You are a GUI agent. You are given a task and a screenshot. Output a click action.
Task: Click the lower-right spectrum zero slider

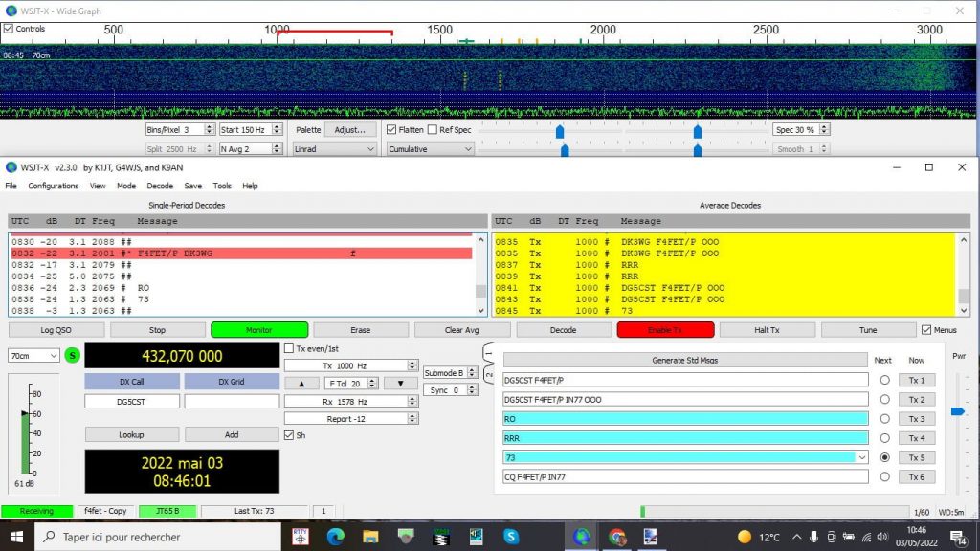point(698,150)
